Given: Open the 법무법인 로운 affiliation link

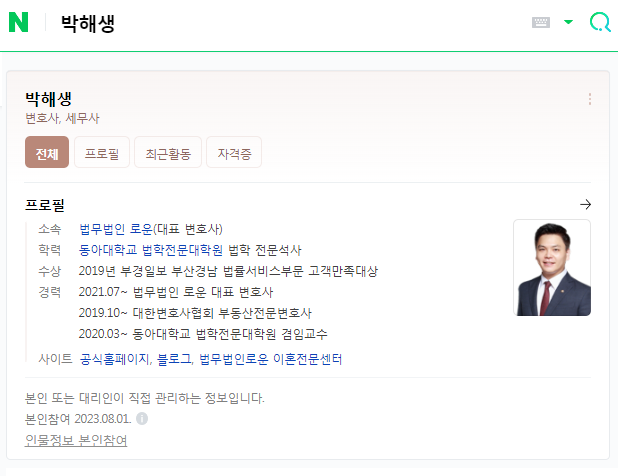Looking at the screenshot, I should pos(116,229).
